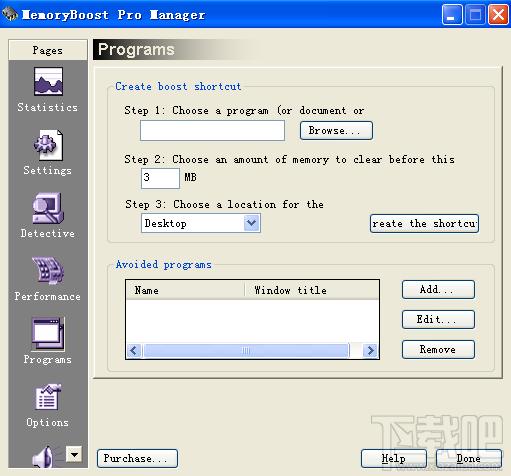Click the Done button
This screenshot has height=476, width=511.
469,458
